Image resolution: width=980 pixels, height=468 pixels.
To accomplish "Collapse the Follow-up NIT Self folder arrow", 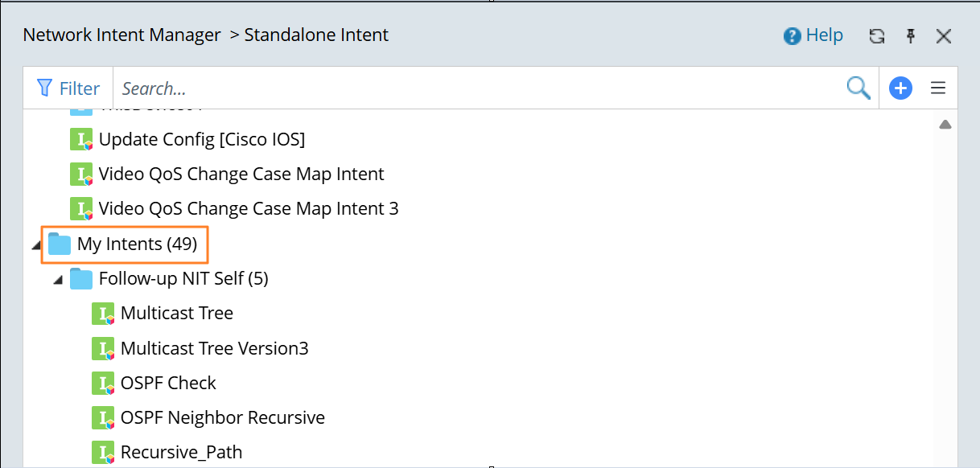I will (x=58, y=280).
